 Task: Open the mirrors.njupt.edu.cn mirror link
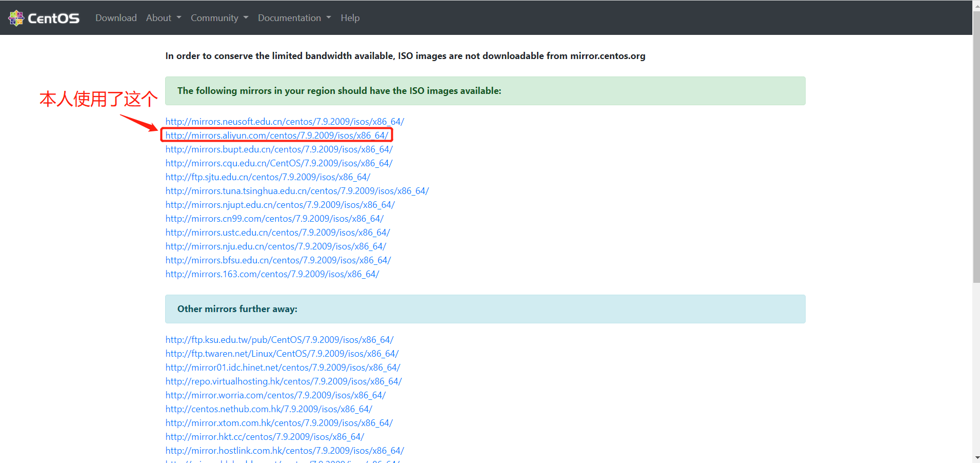280,205
